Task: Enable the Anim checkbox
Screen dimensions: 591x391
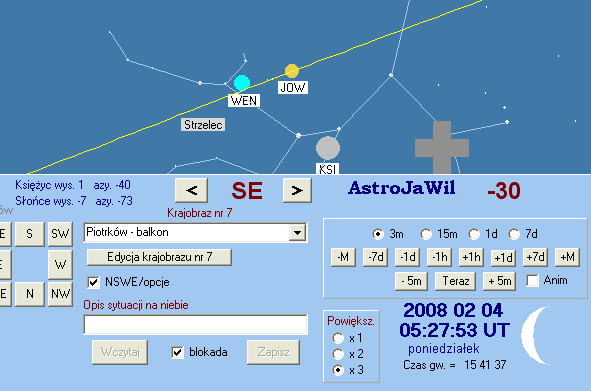Action: [x=533, y=281]
